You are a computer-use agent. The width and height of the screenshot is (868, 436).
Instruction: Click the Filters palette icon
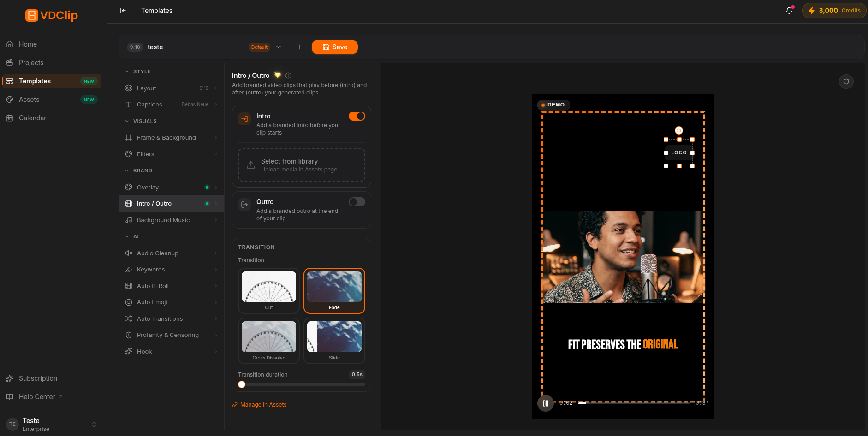(129, 154)
